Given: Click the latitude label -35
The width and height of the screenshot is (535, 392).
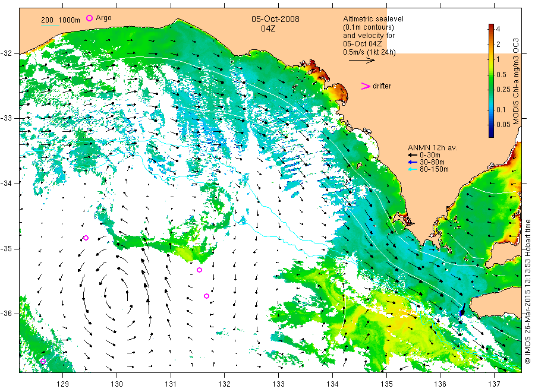Looking at the screenshot, I should [6, 248].
